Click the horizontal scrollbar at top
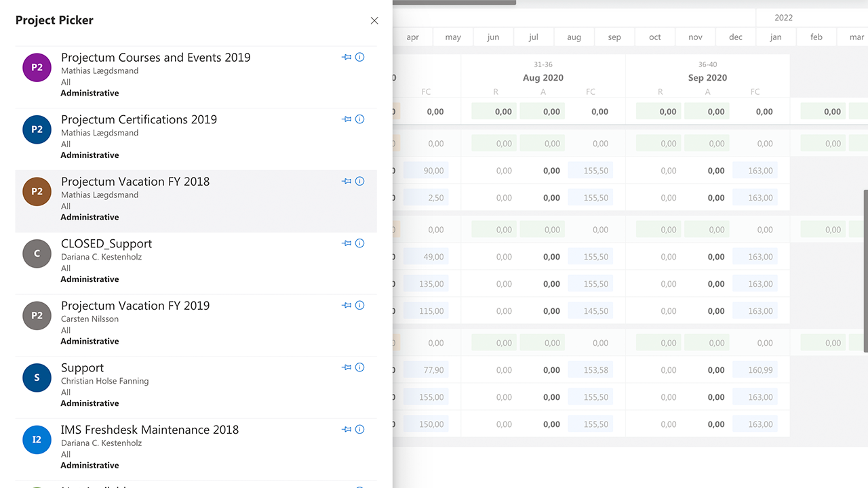 [454, 2]
